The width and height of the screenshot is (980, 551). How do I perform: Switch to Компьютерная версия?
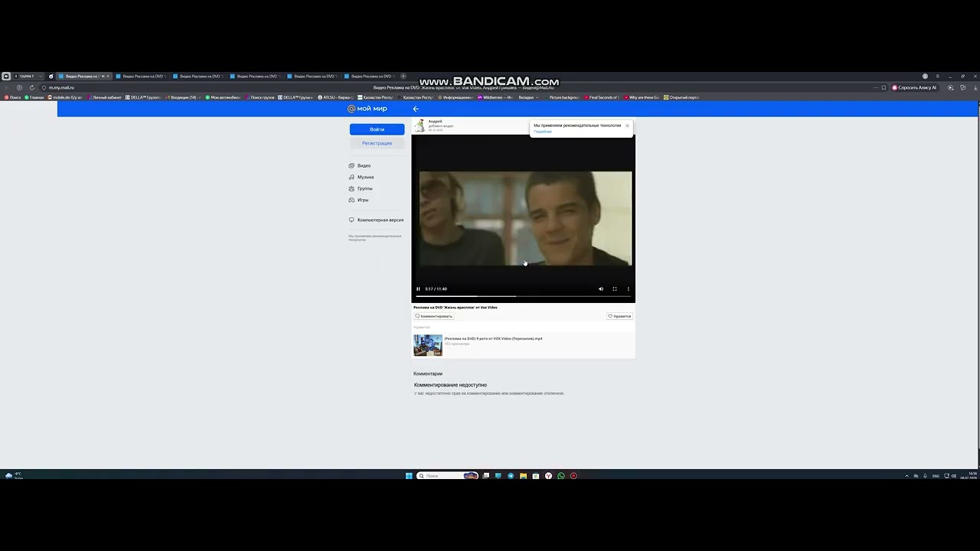[x=376, y=220]
